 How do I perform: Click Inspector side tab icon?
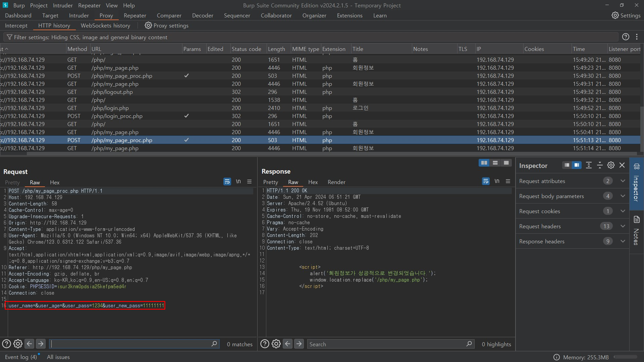click(x=636, y=166)
